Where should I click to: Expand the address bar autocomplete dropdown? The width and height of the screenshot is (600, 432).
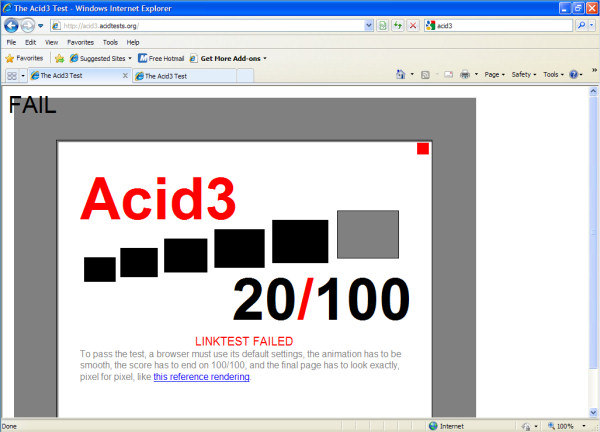click(x=368, y=26)
